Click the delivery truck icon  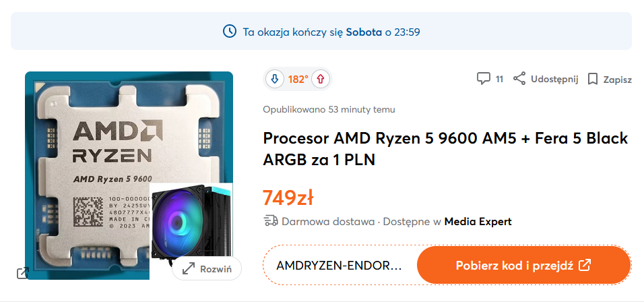pyautogui.click(x=270, y=220)
